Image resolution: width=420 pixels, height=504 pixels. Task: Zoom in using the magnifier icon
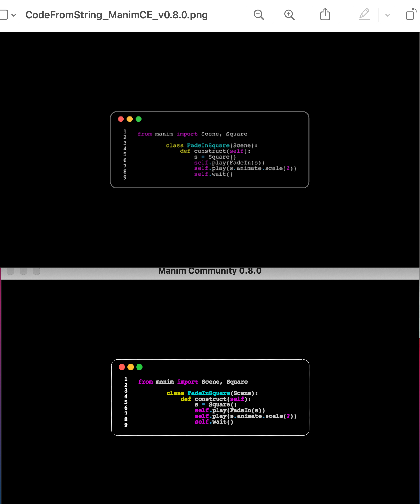click(x=289, y=15)
